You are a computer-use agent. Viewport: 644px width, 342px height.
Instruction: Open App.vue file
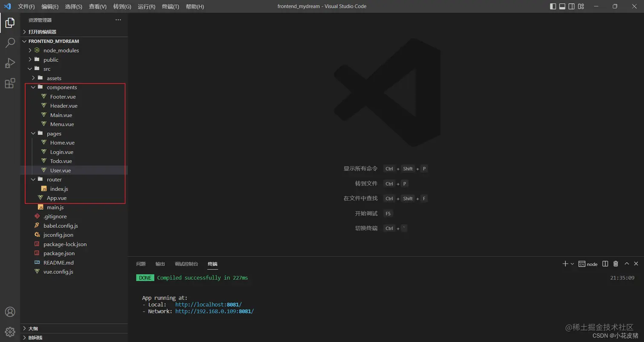(74, 198)
